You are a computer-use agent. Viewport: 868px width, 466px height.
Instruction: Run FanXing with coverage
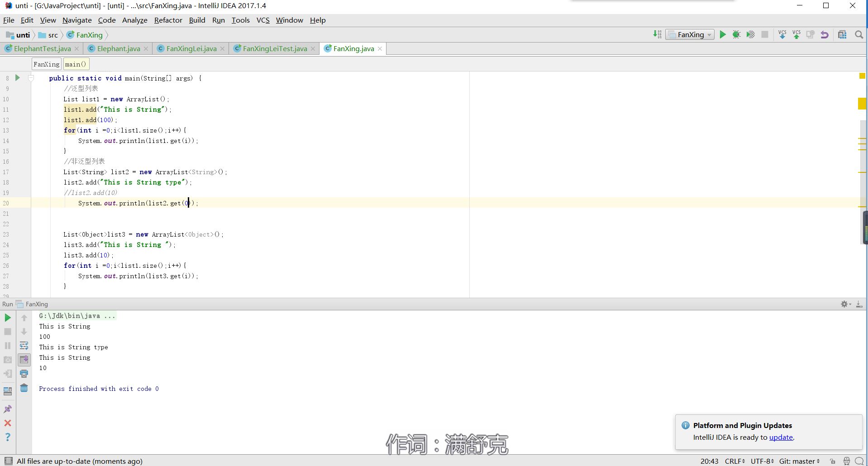pos(751,35)
